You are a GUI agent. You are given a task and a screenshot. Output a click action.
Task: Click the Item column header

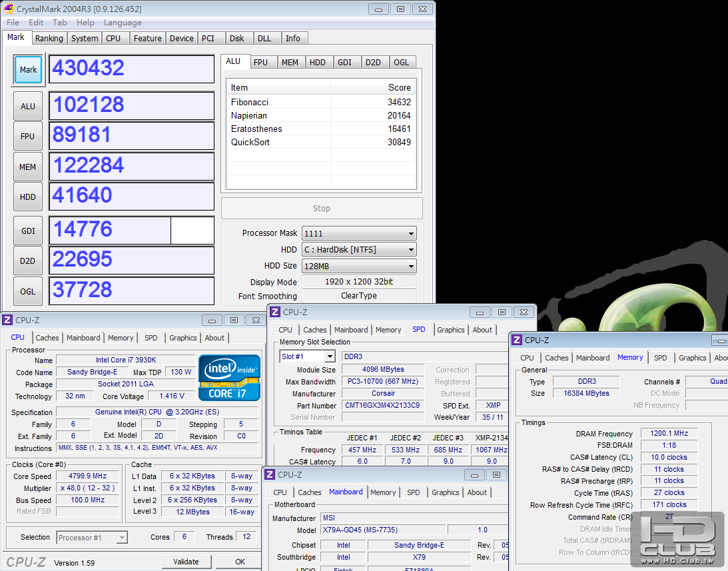pyautogui.click(x=278, y=87)
